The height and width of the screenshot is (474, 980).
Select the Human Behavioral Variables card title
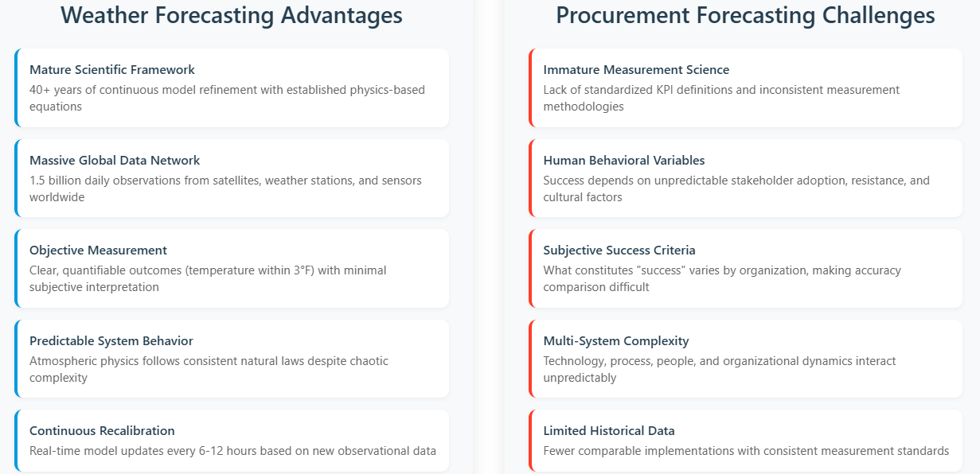coord(624,161)
